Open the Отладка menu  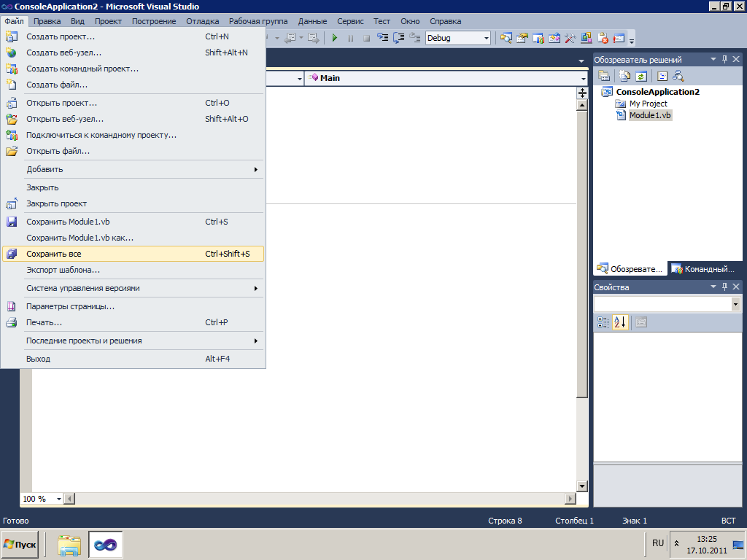point(203,21)
